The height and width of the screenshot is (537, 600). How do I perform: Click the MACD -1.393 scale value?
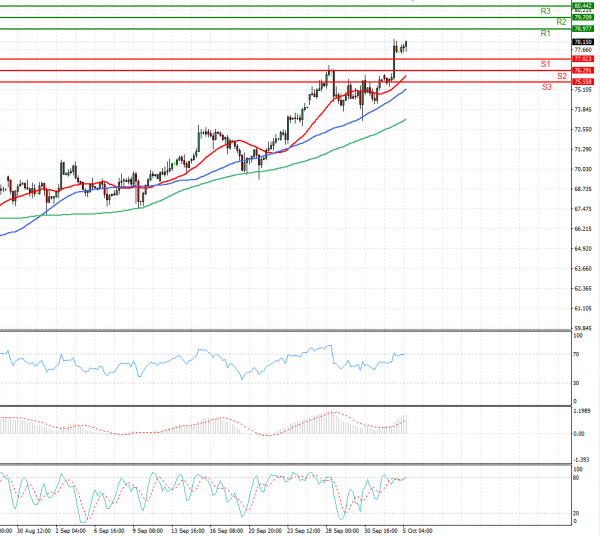click(582, 460)
